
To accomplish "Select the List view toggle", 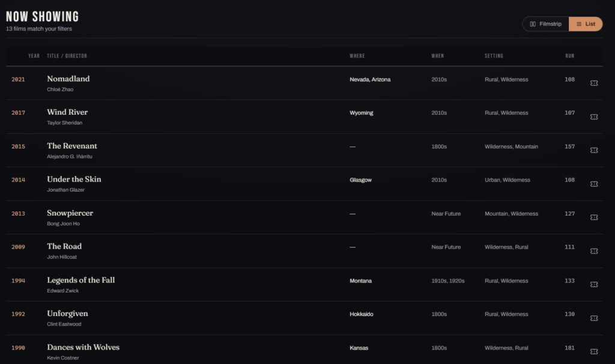I will pyautogui.click(x=586, y=24).
